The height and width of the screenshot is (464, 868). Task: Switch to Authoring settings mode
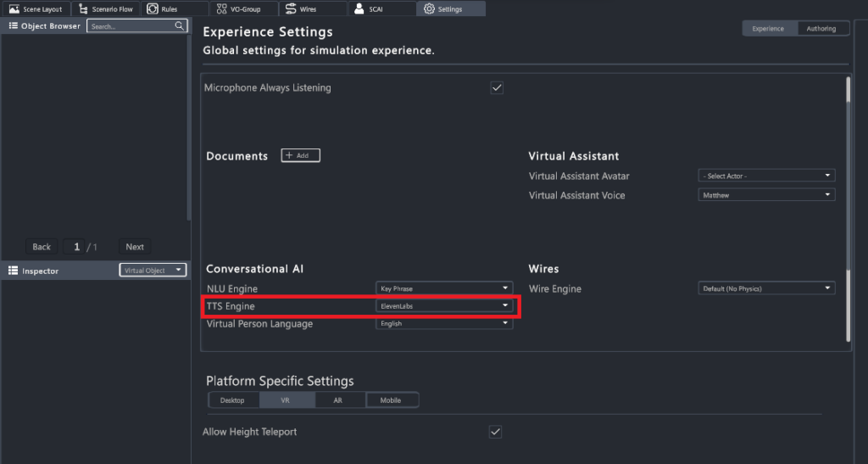pos(821,29)
